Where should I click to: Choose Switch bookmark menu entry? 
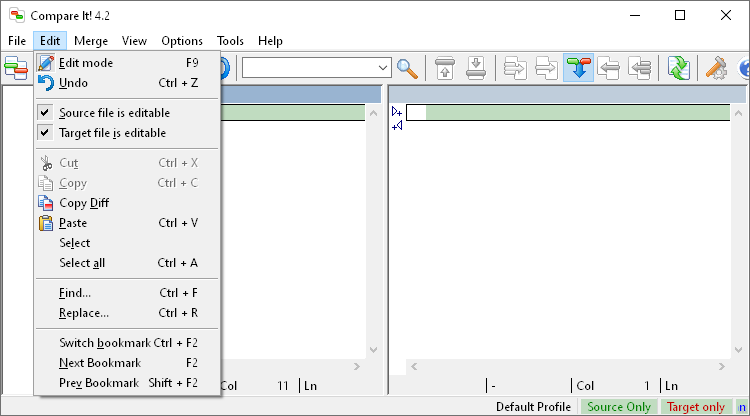pyautogui.click(x=127, y=343)
